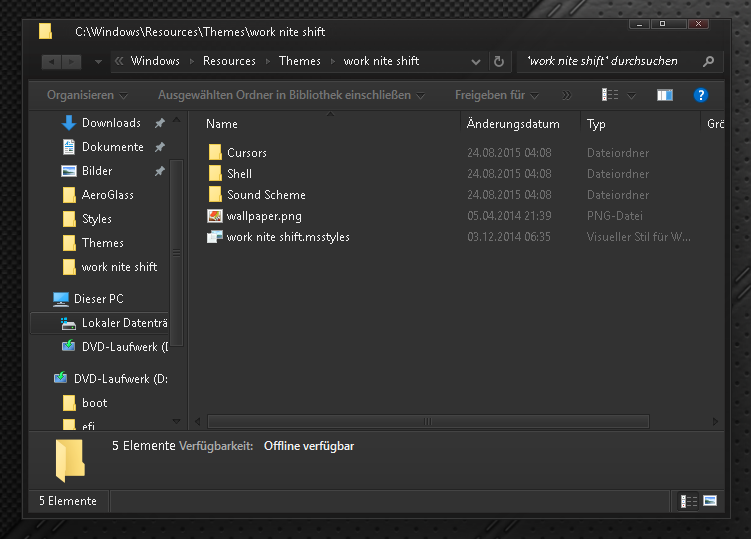Viewport: 751px width, 539px height.
Task: Expand the view options dropdown arrow
Action: [x=632, y=96]
